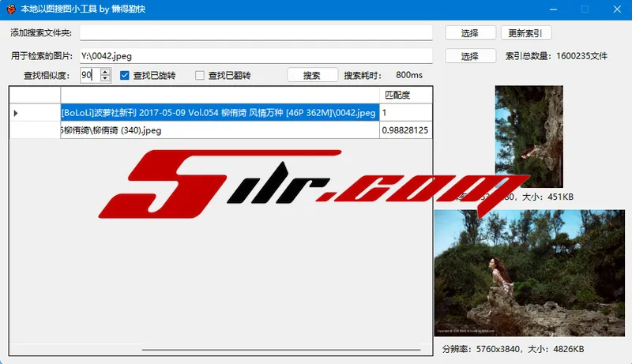Click the rotated query image thumbnail

(529, 136)
